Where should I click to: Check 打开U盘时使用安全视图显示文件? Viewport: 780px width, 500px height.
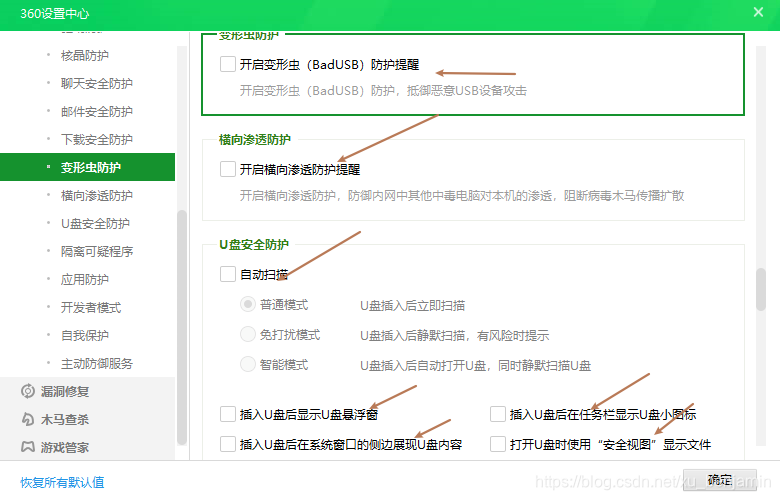click(498, 444)
